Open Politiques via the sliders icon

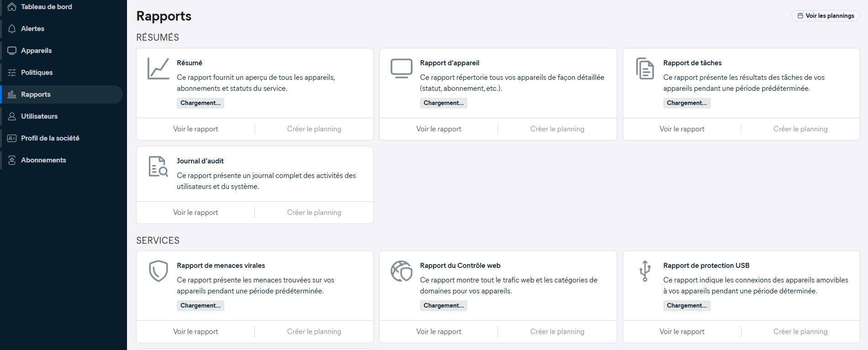[x=11, y=72]
